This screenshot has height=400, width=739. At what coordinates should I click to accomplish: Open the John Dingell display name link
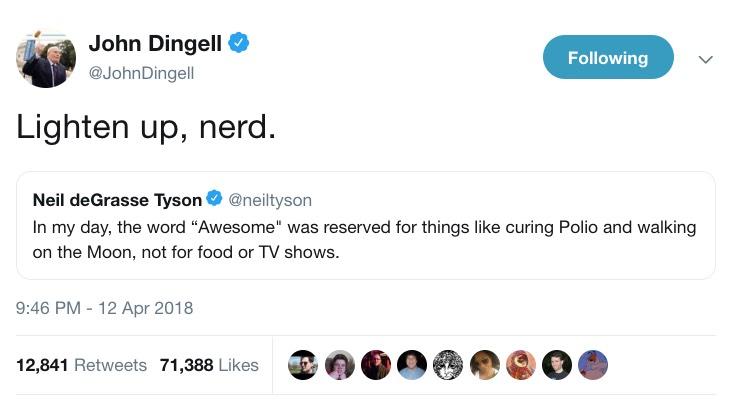[x=155, y=42]
